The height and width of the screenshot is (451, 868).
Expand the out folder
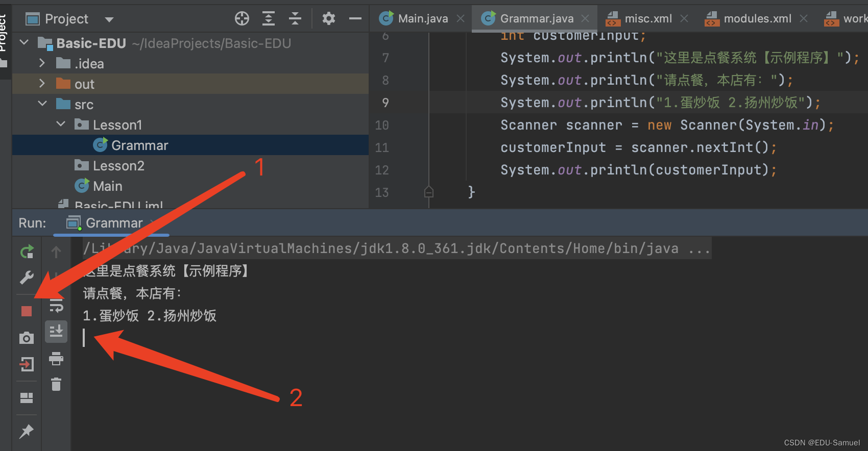coord(42,83)
